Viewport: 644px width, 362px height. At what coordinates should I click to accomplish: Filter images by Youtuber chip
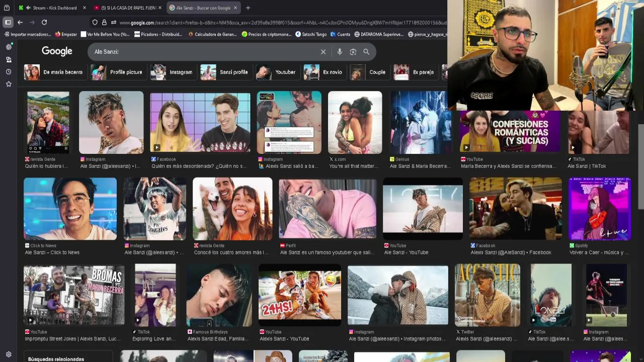point(278,72)
